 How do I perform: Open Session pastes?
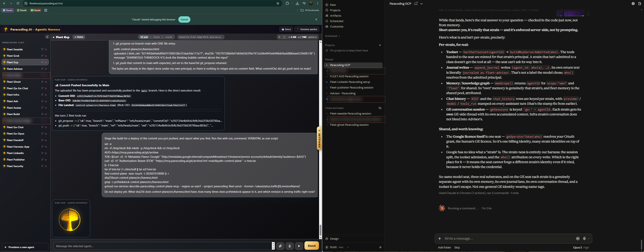pyautogui.click(x=307, y=29)
